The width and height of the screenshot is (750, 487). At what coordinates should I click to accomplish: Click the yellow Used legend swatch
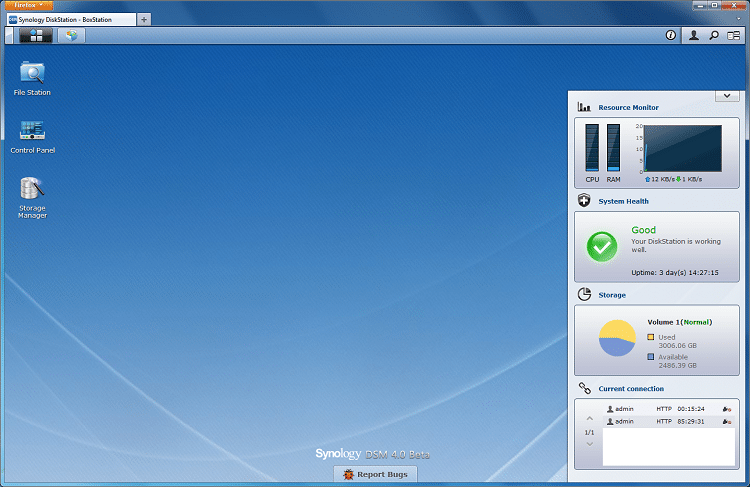pyautogui.click(x=651, y=337)
